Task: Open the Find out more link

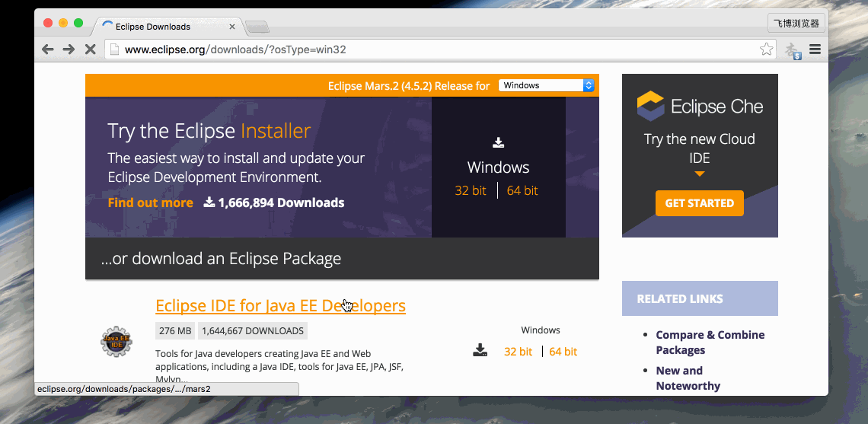Action: point(151,202)
